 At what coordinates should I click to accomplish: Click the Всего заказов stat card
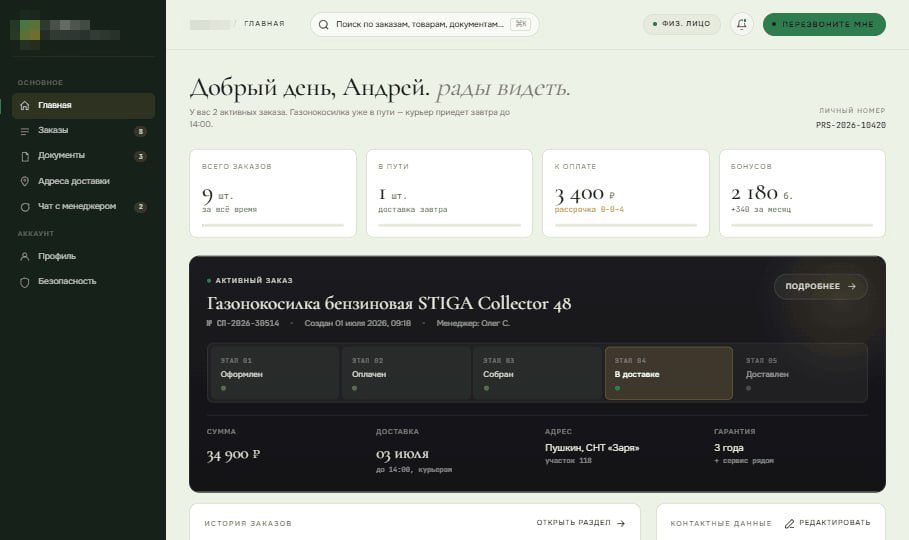pos(272,193)
